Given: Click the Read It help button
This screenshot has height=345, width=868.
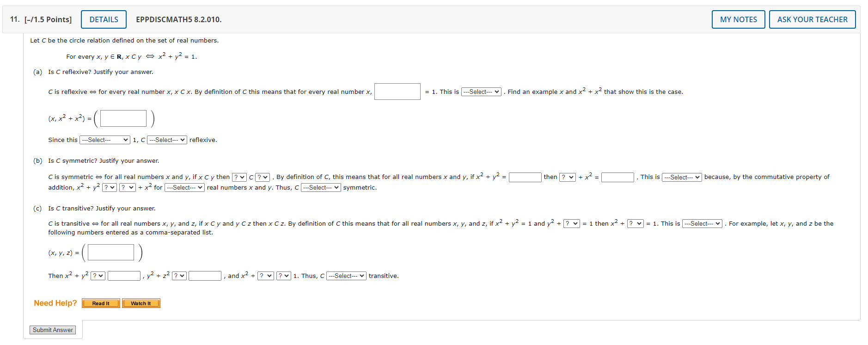Looking at the screenshot, I should 100,303.
